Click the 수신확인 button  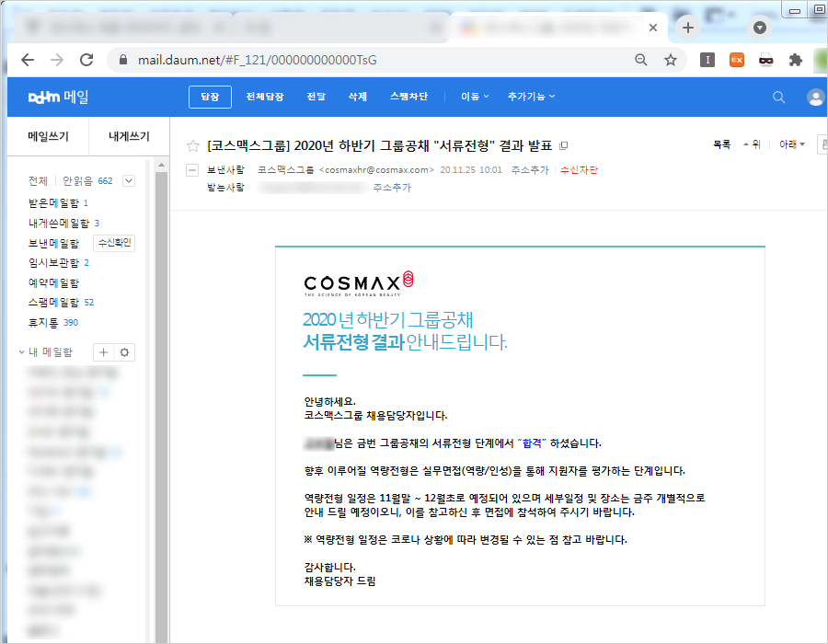(114, 243)
